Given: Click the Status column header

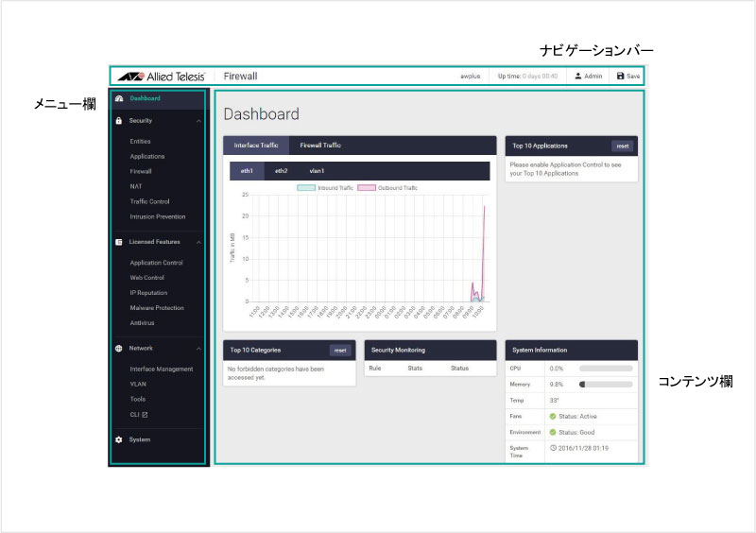Looking at the screenshot, I should point(459,368).
